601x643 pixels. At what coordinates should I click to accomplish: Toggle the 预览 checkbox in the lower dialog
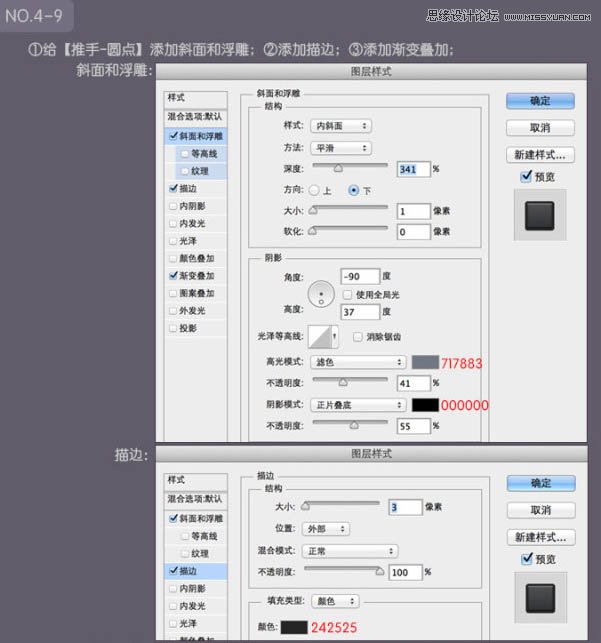click(x=526, y=559)
